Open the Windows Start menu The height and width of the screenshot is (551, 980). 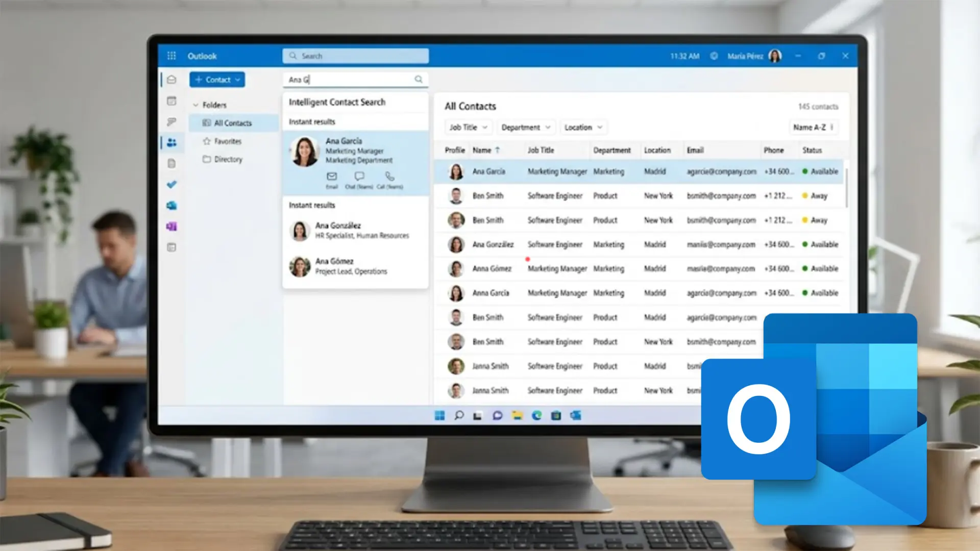click(439, 415)
